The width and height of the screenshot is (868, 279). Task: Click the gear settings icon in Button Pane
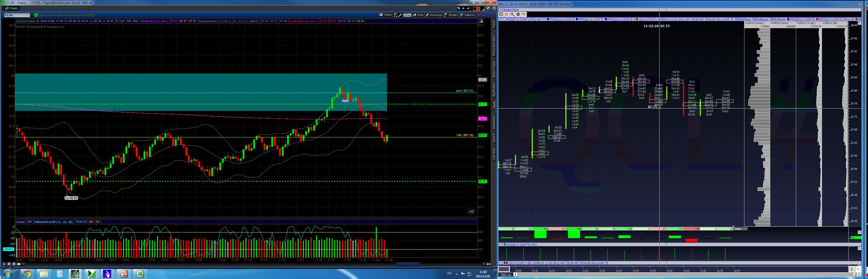point(518,14)
